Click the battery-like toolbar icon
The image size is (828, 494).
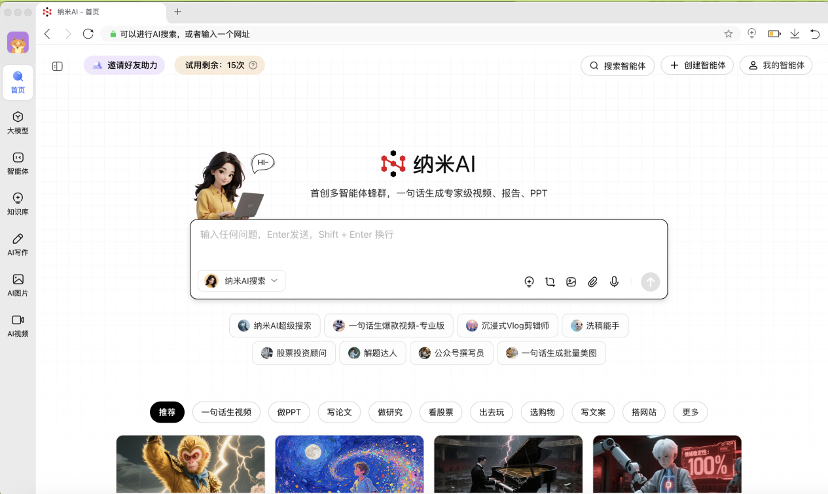tap(774, 34)
